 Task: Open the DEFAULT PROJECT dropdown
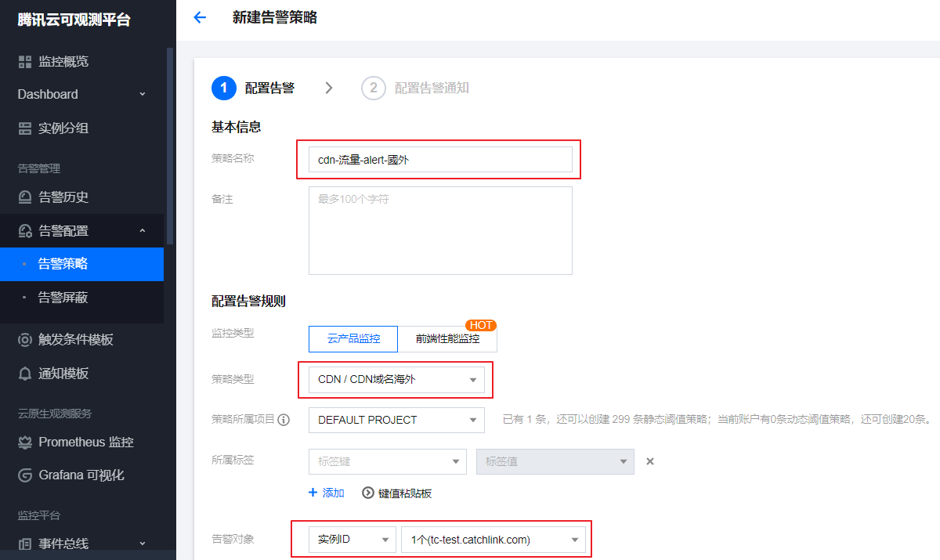pyautogui.click(x=396, y=421)
